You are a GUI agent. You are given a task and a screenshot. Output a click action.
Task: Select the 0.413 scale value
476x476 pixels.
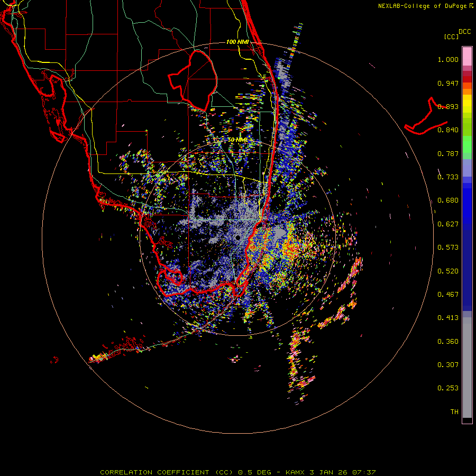click(448, 318)
